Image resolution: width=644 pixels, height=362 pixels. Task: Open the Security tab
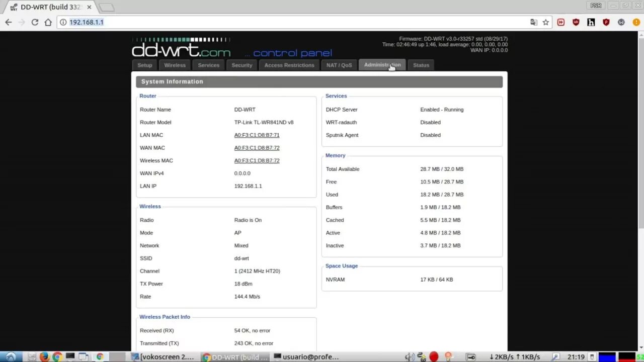tap(242, 65)
